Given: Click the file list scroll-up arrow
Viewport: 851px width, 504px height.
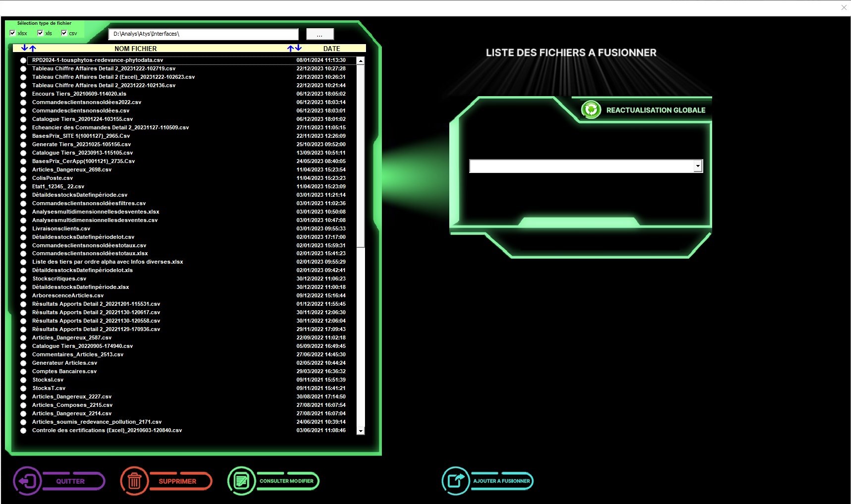Looking at the screenshot, I should point(361,60).
